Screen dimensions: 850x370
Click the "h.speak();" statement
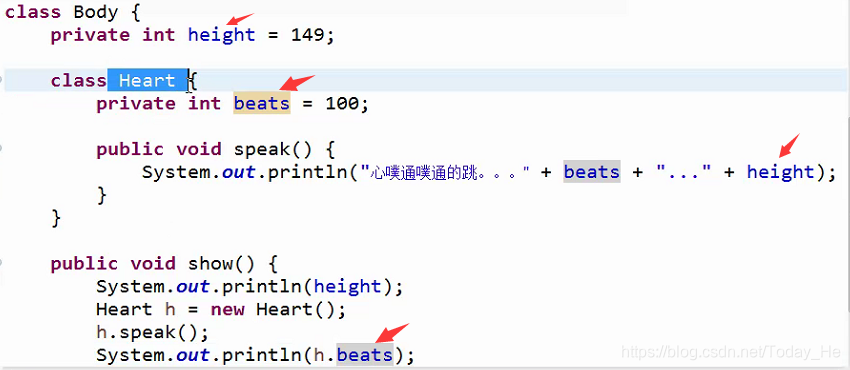[152, 333]
